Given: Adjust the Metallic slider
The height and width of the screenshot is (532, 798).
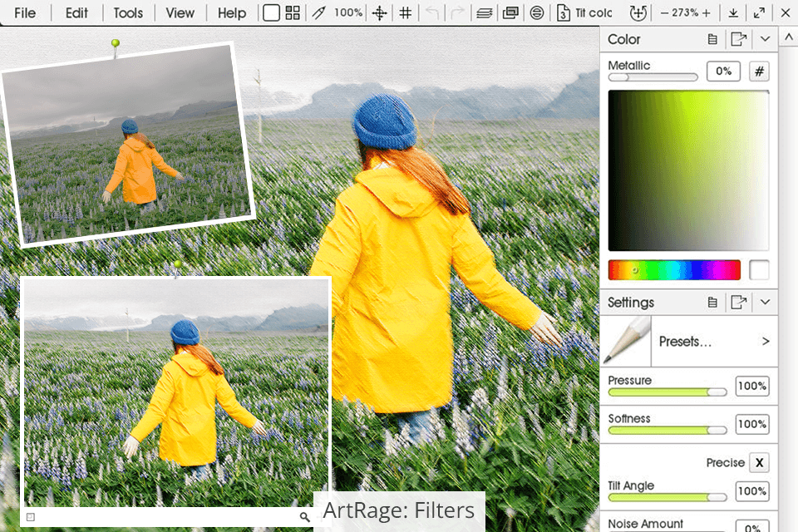Looking at the screenshot, I should tap(653, 77).
